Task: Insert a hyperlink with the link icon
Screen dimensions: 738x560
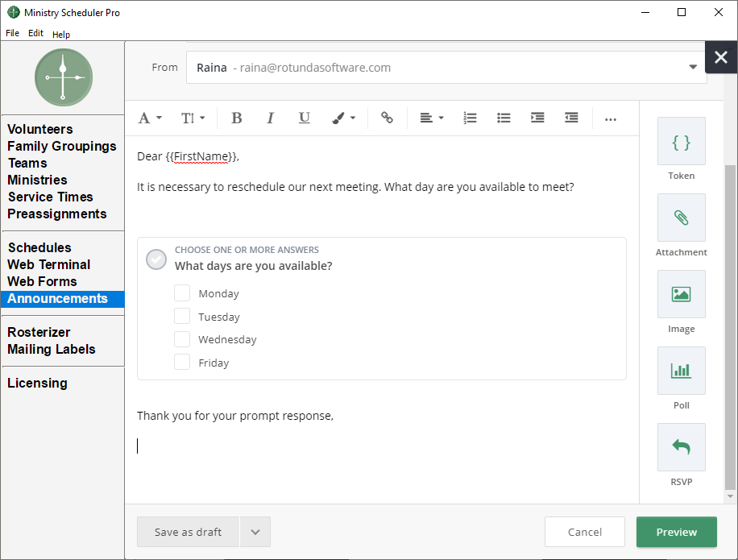Action: (x=387, y=118)
